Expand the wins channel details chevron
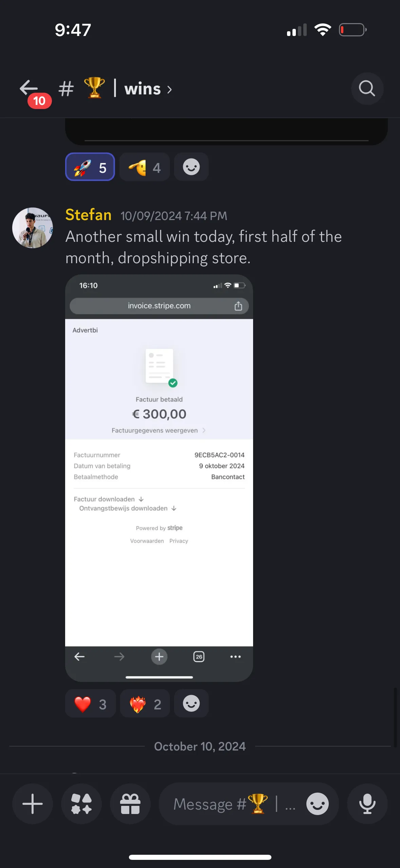This screenshot has width=400, height=868. coord(170,90)
